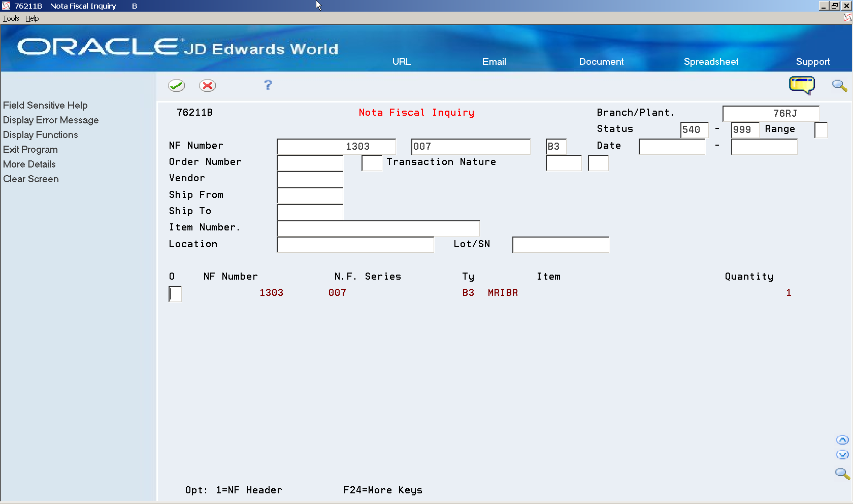Click the second Transaction Nature suffix field
This screenshot has height=504, width=853.
click(598, 163)
